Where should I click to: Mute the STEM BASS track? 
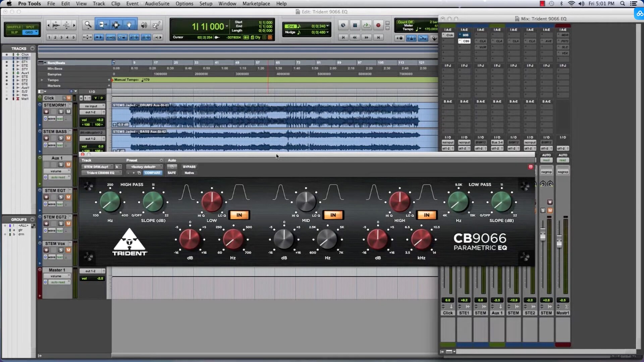coord(68,138)
